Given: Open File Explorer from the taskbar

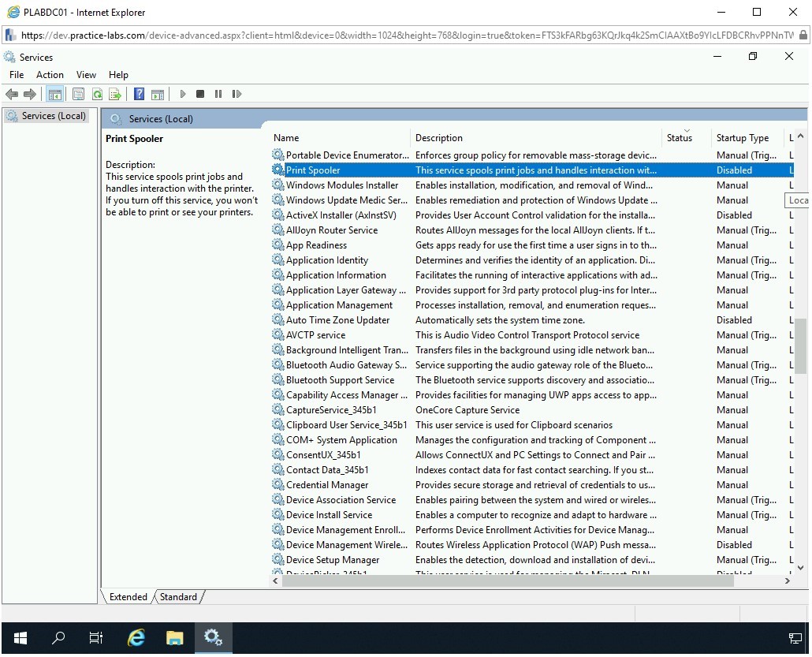Looking at the screenshot, I should pos(174,638).
